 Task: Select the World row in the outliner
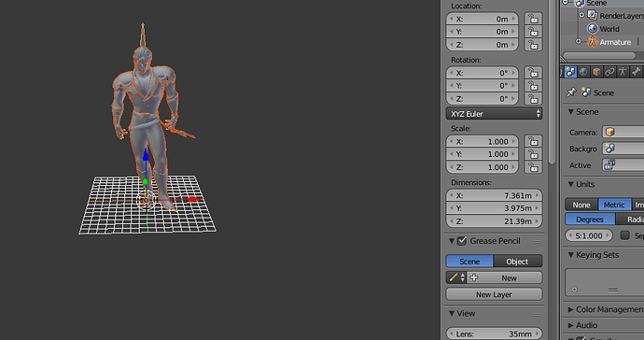pos(603,29)
